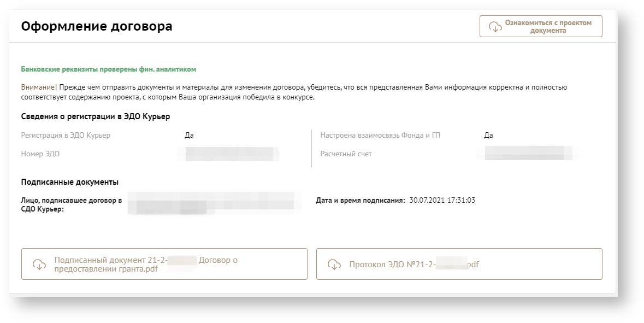Screen dimensions: 644x323
Task: Click download icon in project document button
Action: tap(495, 27)
